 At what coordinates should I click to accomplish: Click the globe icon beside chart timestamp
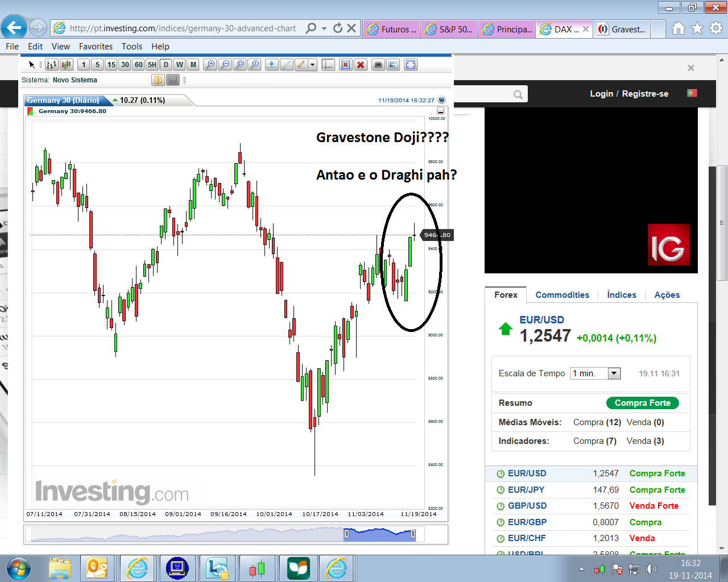[441, 100]
